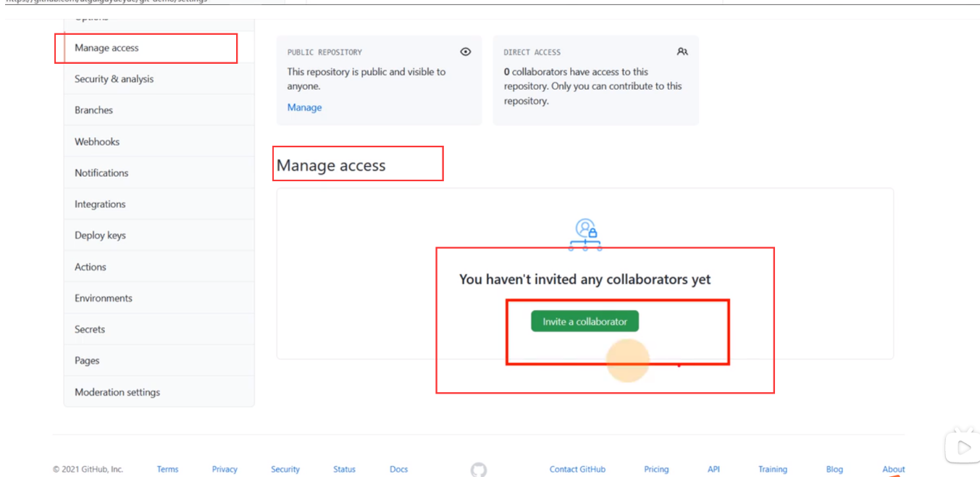This screenshot has width=980, height=477.
Task: Go to Environments settings
Action: (159, 298)
